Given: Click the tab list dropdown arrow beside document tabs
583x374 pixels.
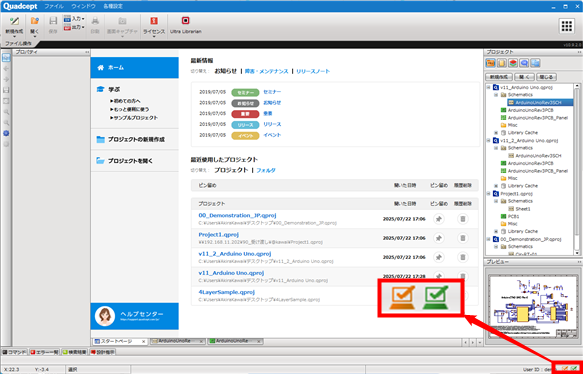Looking at the screenshot, I should 480,342.
